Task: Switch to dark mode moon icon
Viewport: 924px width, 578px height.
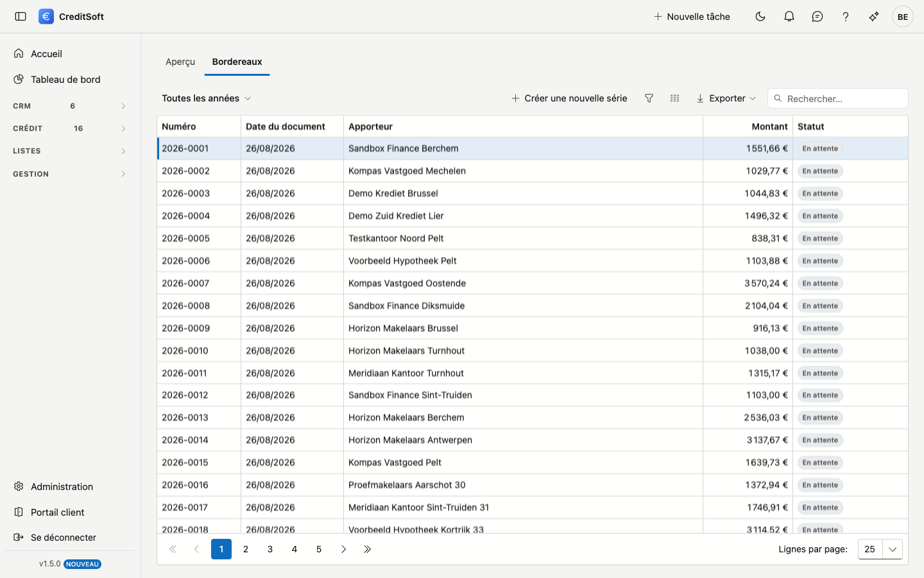Action: pos(760,17)
